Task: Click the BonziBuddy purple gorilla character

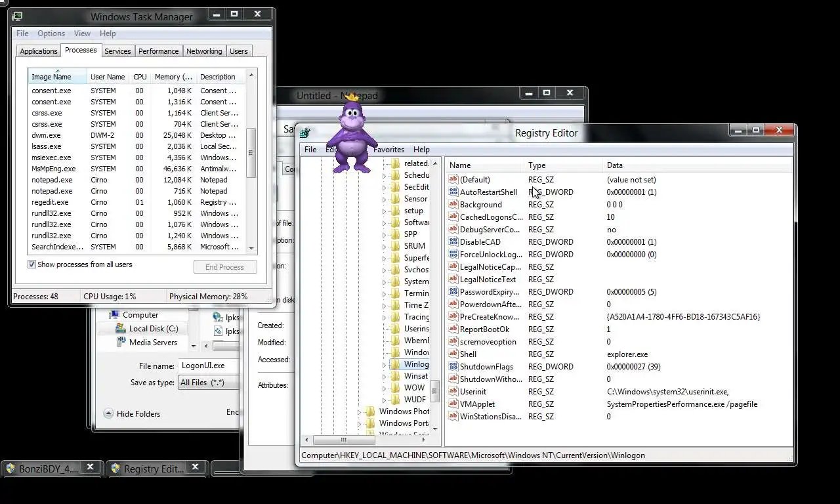Action: point(353,135)
